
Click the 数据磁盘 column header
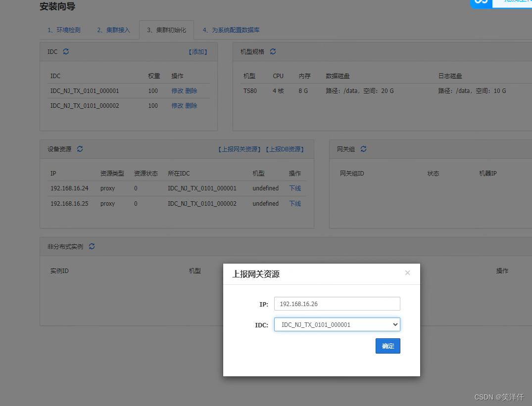pyautogui.click(x=338, y=76)
